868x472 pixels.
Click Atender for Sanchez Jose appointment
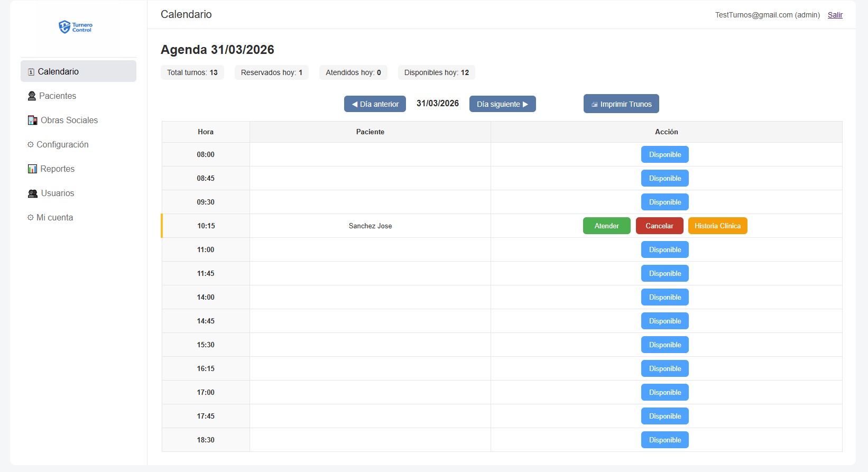[606, 226]
